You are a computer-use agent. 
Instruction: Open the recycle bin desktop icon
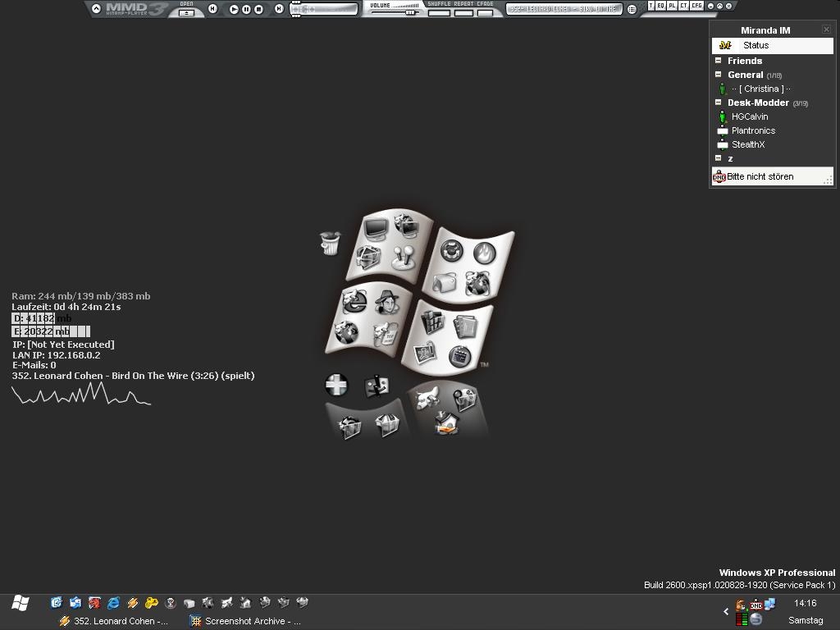point(330,243)
